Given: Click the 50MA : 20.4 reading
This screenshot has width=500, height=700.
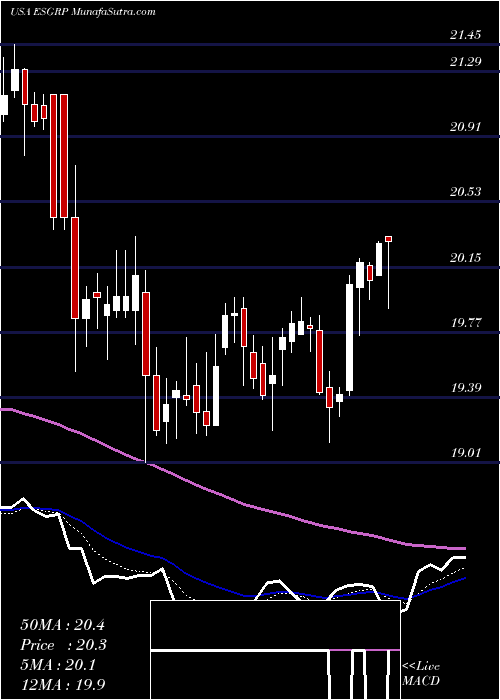Looking at the screenshot, I should pyautogui.click(x=62, y=625).
